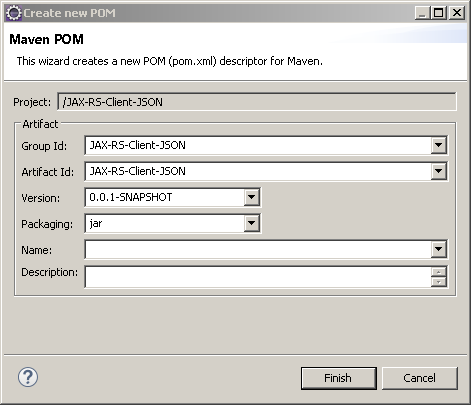The height and width of the screenshot is (405, 471).
Task: Click the 'Artifact Id:' label
Action: [x=48, y=172]
